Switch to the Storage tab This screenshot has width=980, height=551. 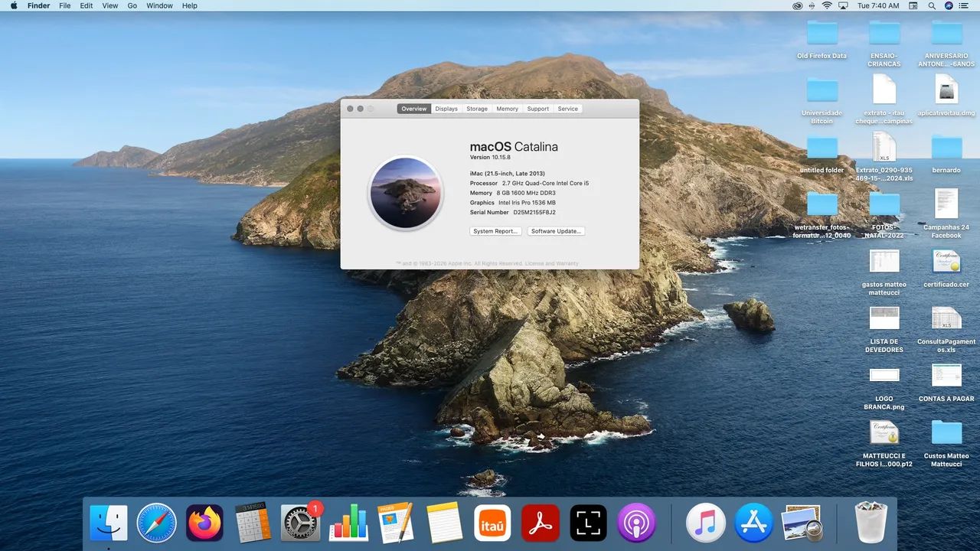[477, 109]
